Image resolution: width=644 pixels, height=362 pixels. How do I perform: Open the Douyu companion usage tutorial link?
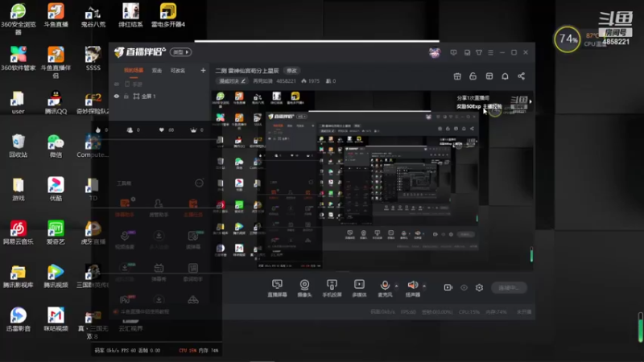[141, 312]
